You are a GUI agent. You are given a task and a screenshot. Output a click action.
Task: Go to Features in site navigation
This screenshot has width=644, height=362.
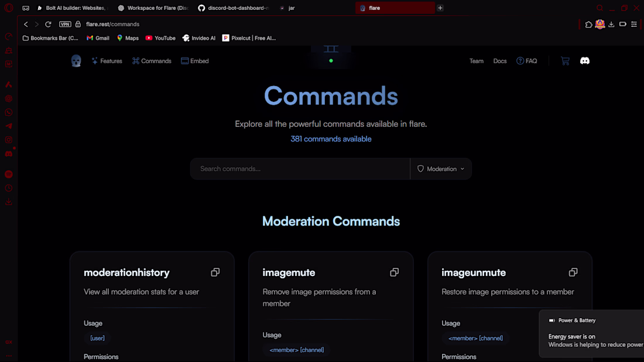pos(107,61)
